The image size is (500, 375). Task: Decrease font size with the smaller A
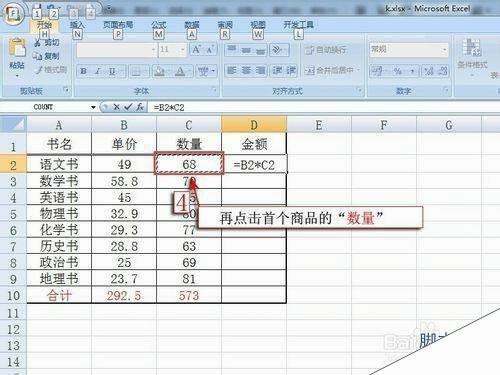pos(210,50)
